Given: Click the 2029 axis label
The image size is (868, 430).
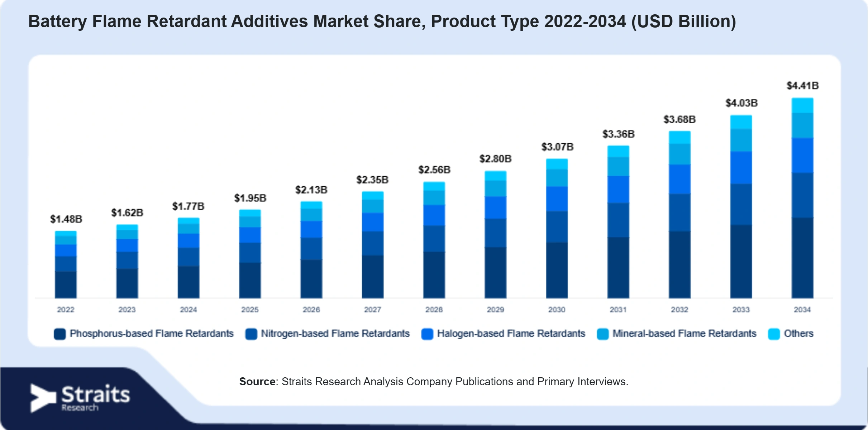Looking at the screenshot, I should tap(495, 310).
